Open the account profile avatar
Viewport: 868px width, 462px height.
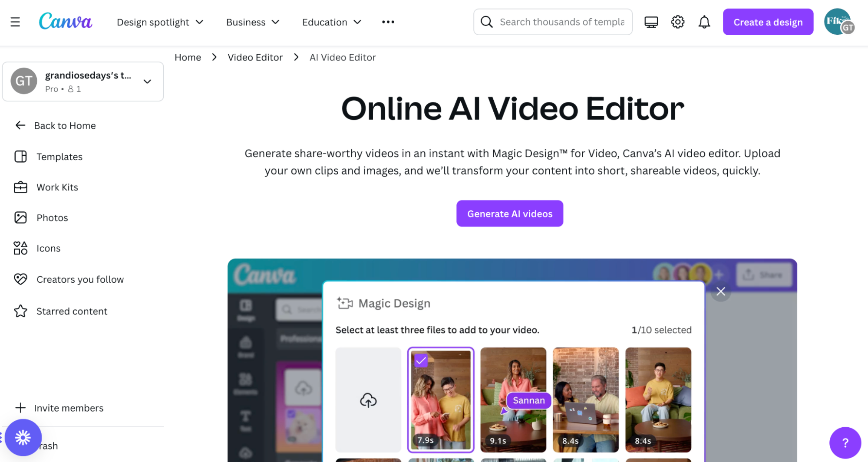coord(838,22)
